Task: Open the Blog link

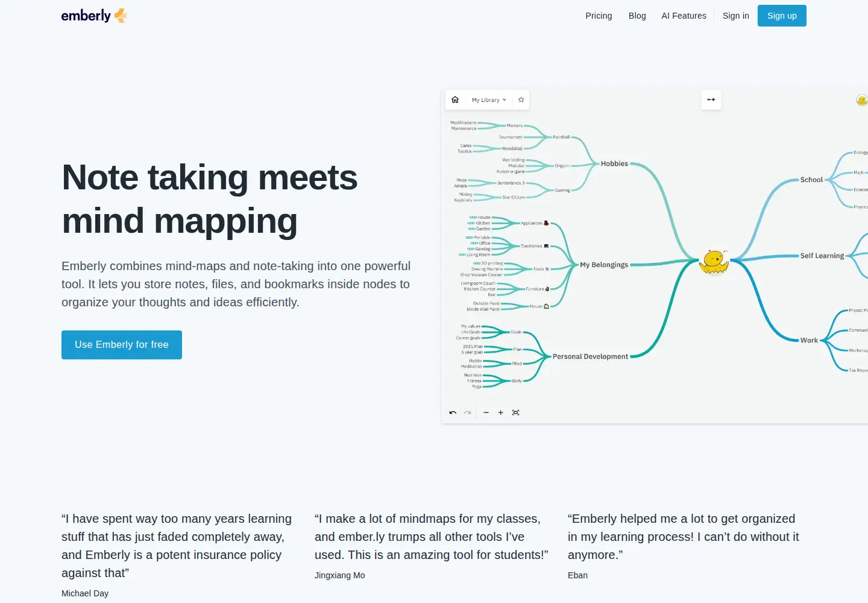Action: tap(637, 16)
